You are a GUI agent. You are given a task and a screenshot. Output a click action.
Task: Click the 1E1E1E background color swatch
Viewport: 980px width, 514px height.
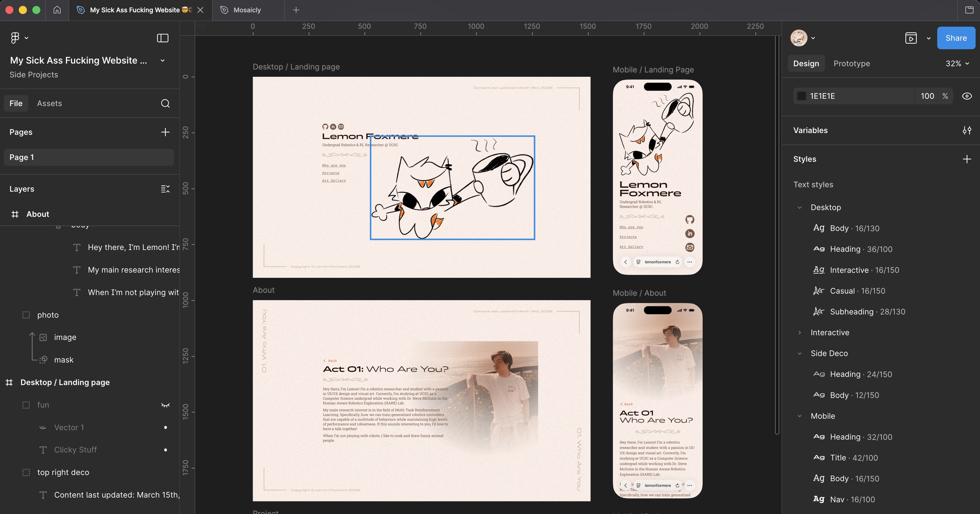(x=802, y=96)
